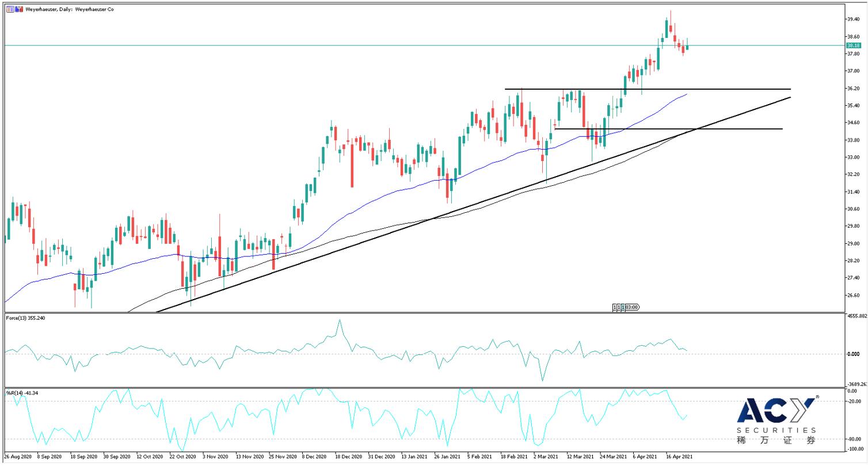Click the 34.60 price axis label
This screenshot has height=467, width=868.
853,123
